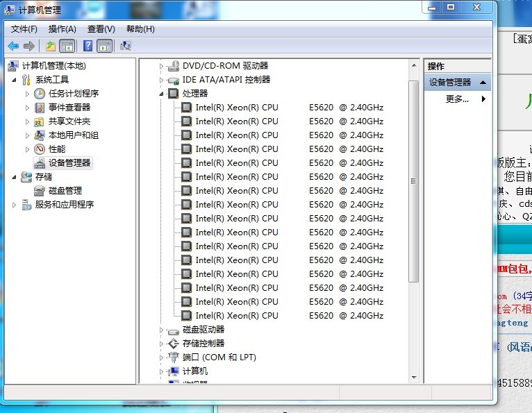Select the 本地用户和组 icon
The width and height of the screenshot is (532, 413).
40,135
